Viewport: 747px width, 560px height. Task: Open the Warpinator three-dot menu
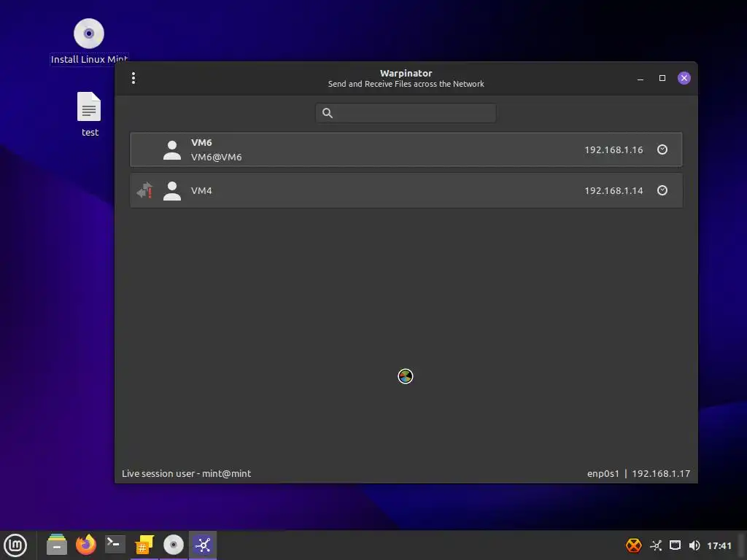[133, 78]
